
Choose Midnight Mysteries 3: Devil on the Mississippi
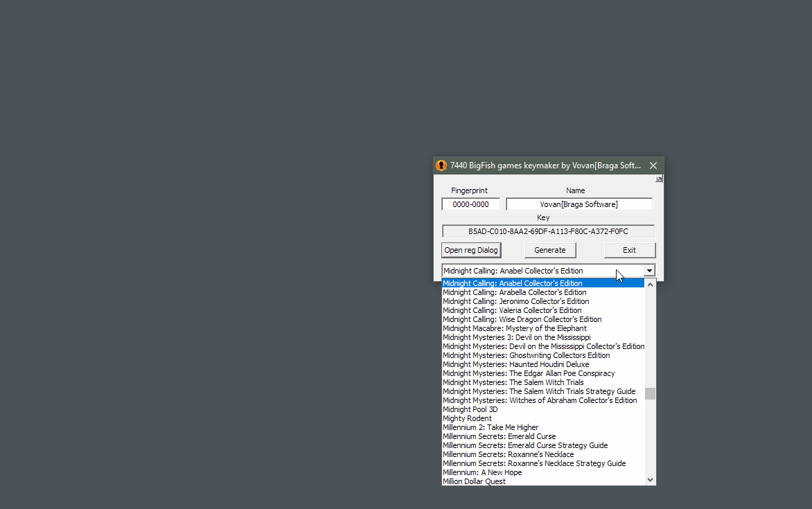(542, 338)
